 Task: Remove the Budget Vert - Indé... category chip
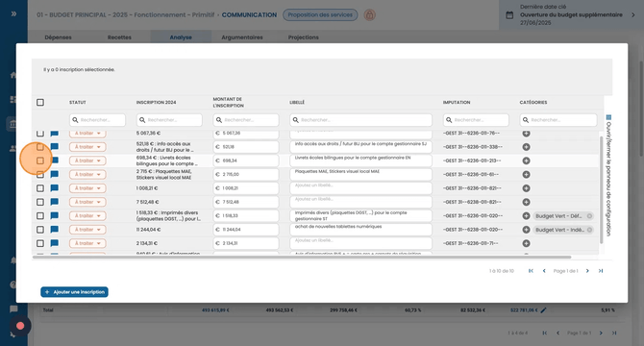coord(589,230)
